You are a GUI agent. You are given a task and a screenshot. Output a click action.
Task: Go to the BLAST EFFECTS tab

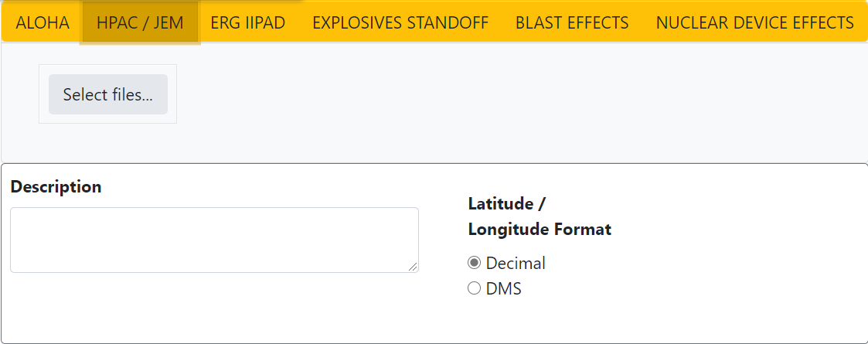click(571, 22)
